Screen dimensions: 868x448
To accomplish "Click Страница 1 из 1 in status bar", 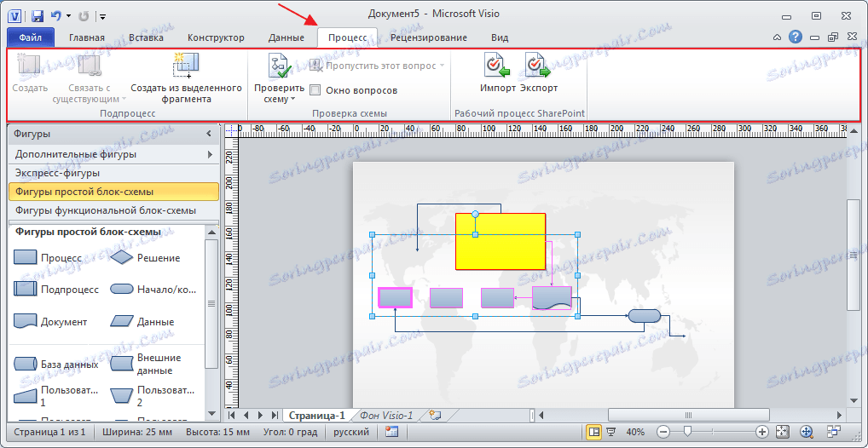I will point(49,432).
